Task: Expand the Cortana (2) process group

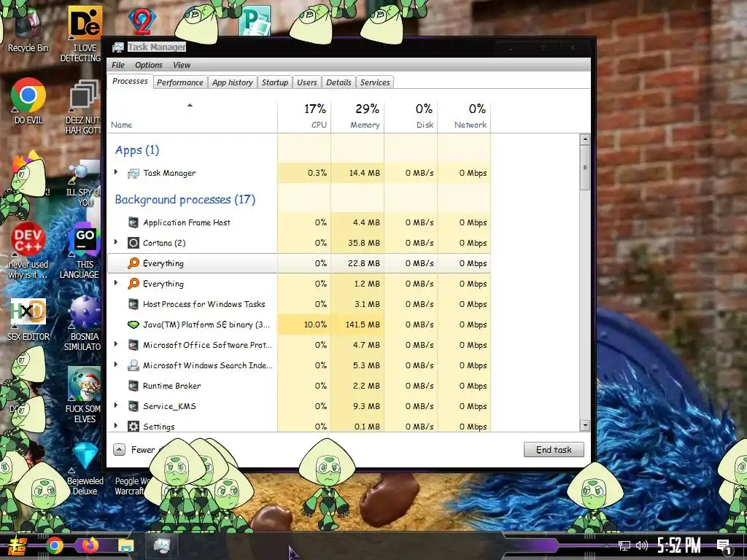Action: (x=116, y=242)
